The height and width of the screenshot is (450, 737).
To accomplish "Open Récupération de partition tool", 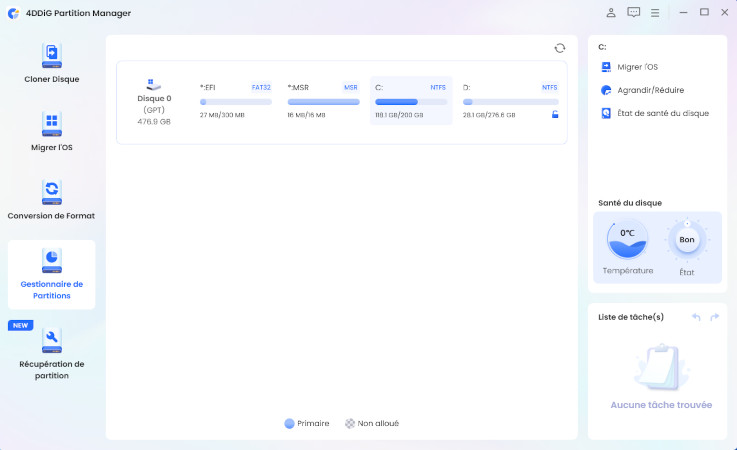I will click(51, 353).
